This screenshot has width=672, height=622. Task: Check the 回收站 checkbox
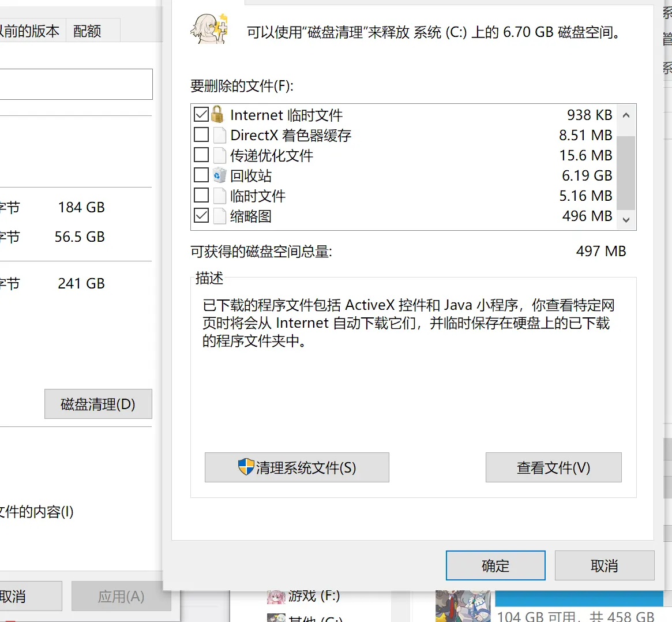[201, 175]
